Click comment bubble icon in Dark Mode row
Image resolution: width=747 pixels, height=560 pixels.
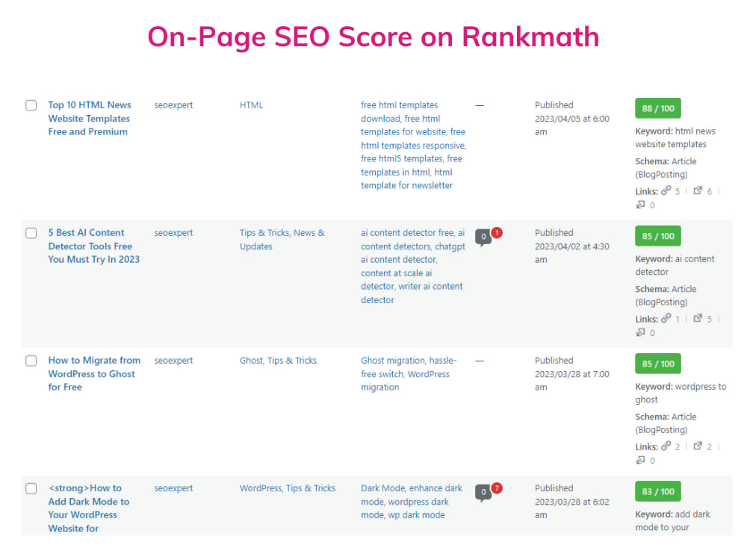click(x=483, y=493)
